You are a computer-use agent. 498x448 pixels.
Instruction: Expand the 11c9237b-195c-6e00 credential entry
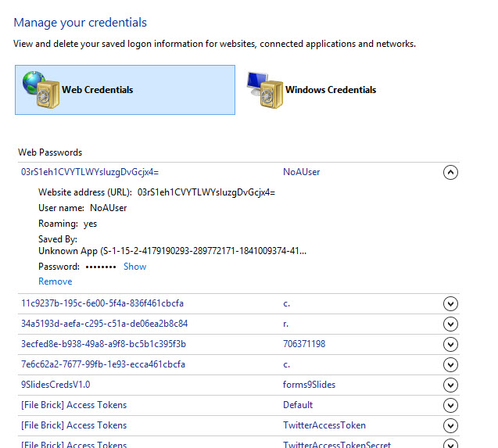(x=450, y=304)
